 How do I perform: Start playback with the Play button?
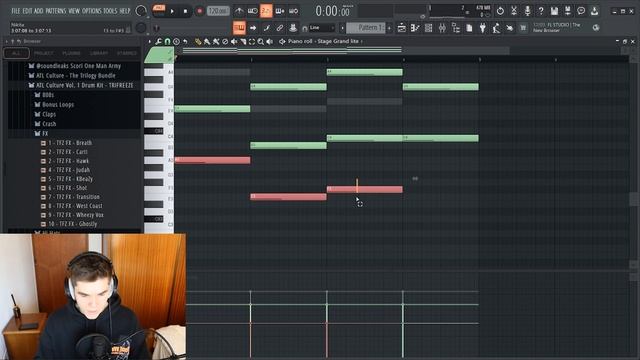[x=172, y=11]
